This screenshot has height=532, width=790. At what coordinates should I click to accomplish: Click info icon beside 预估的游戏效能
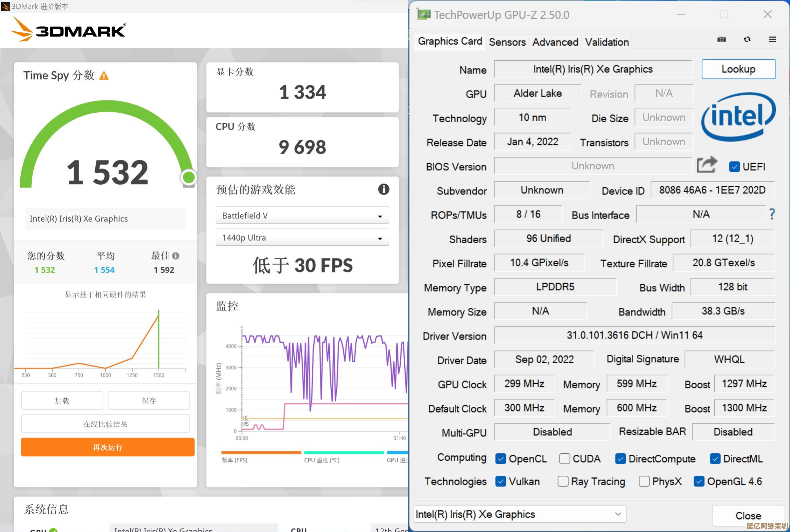(384, 189)
